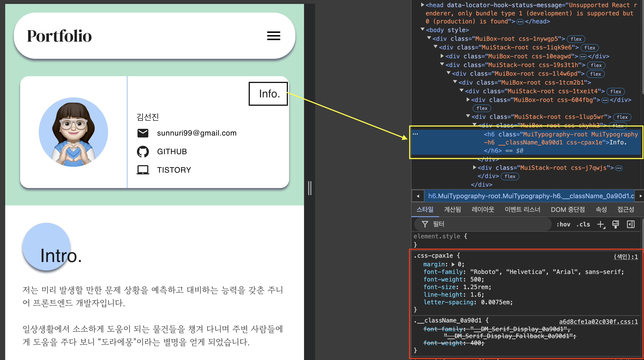
Task: Toggle the computed styles sidebar icon
Action: (x=631, y=224)
